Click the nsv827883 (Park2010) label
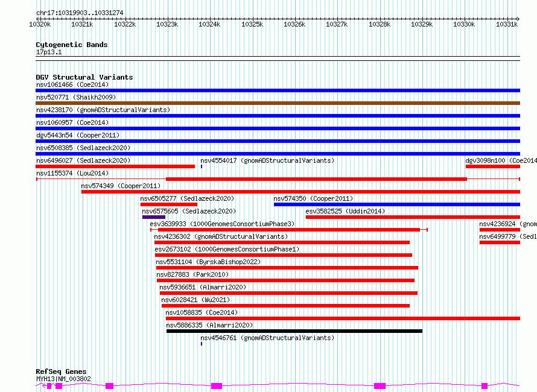This screenshot has height=392, width=537. click(x=192, y=274)
